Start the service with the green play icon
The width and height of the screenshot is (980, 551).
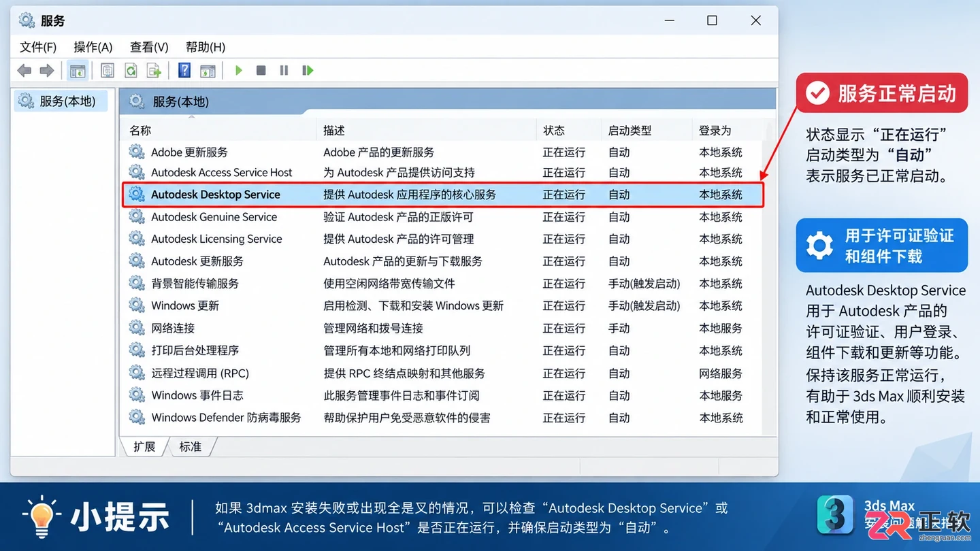tap(239, 71)
